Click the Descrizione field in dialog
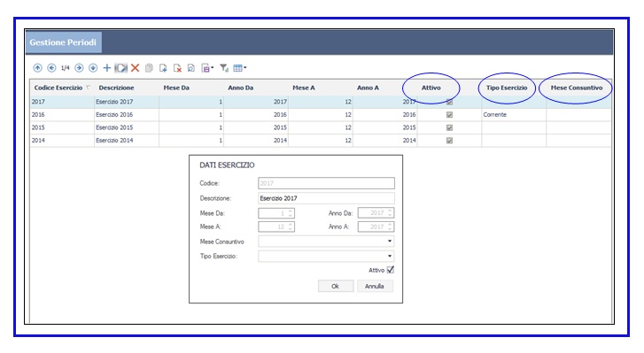 326,198
